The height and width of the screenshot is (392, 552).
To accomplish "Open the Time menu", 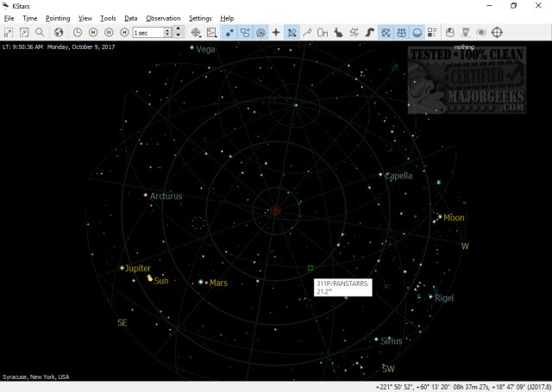I will 30,18.
